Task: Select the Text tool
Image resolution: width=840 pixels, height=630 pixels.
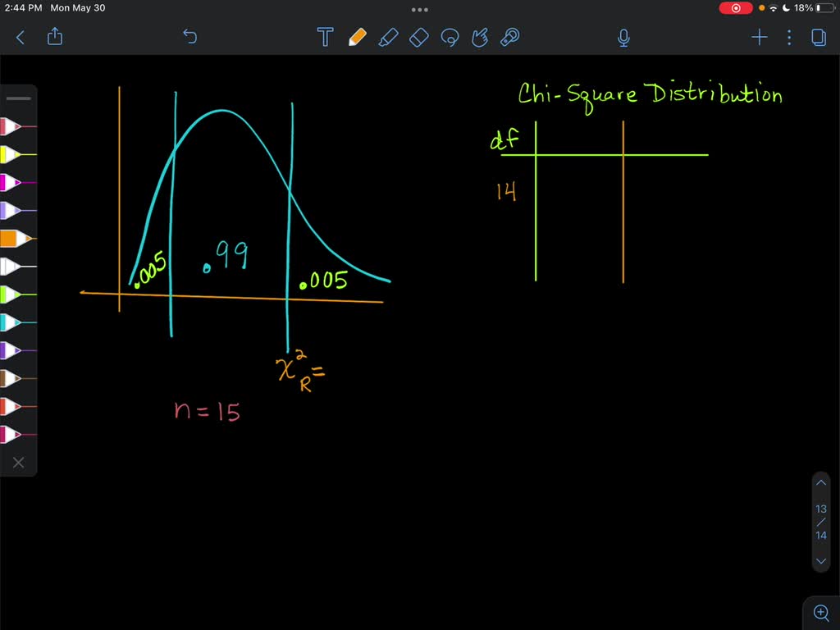Action: click(x=325, y=37)
